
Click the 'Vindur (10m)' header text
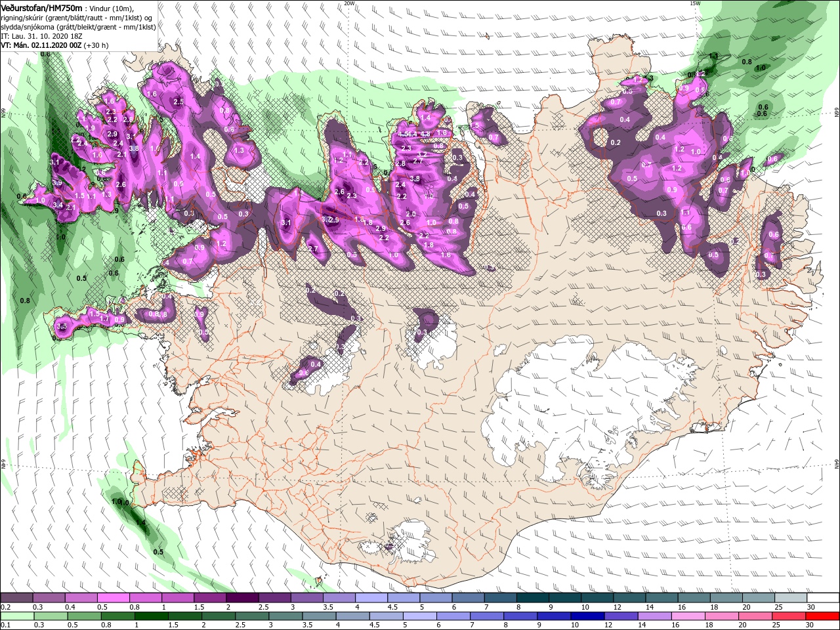(110, 8)
